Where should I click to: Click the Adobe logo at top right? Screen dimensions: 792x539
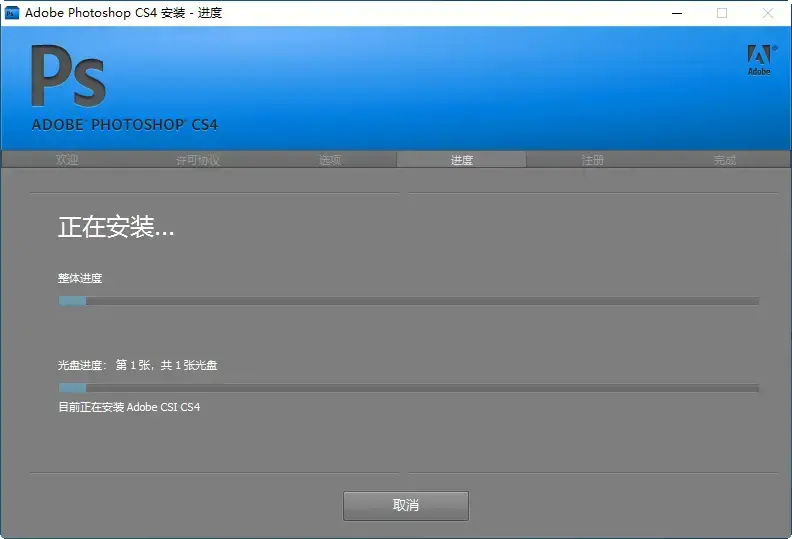pyautogui.click(x=760, y=60)
